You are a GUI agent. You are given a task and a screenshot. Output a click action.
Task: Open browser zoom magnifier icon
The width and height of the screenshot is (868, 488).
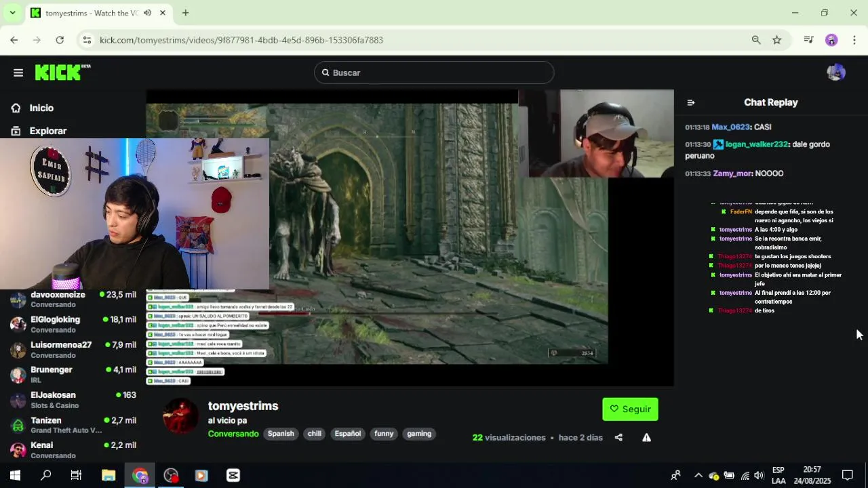pos(756,40)
